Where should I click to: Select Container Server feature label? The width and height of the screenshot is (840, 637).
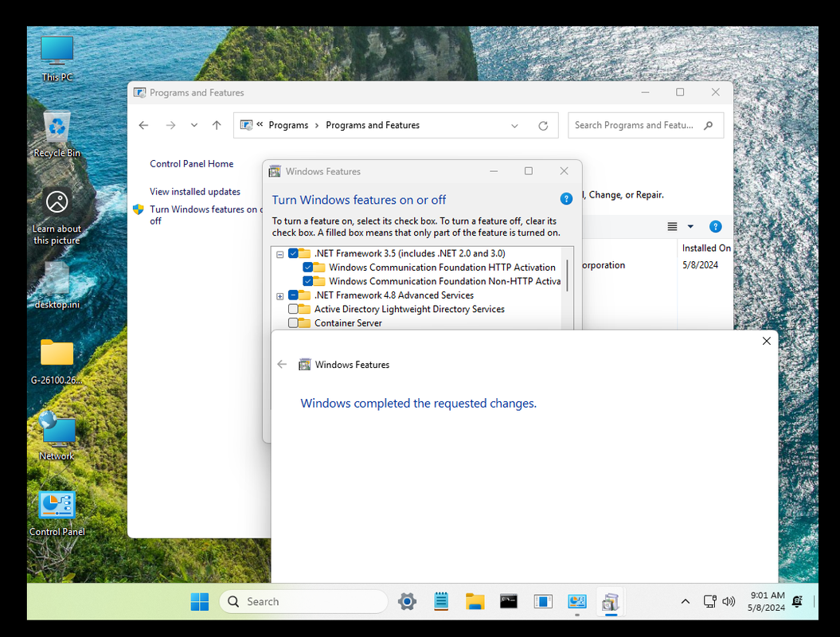coord(348,323)
